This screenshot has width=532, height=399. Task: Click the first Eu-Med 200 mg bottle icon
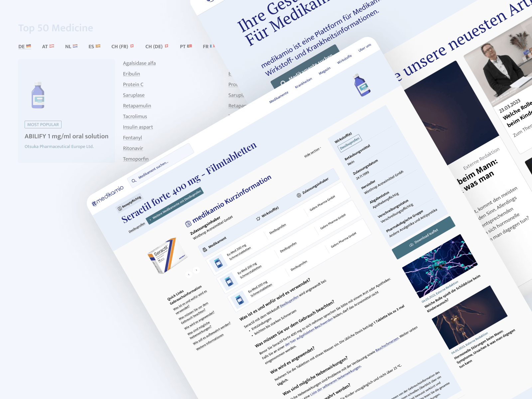[218, 263]
